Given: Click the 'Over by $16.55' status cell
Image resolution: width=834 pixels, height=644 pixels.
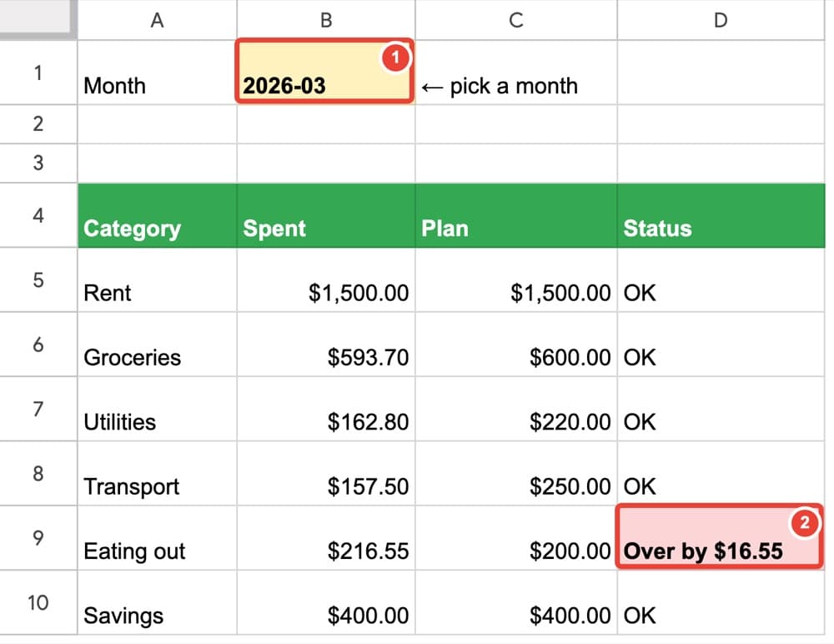Looking at the screenshot, I should tap(720, 536).
